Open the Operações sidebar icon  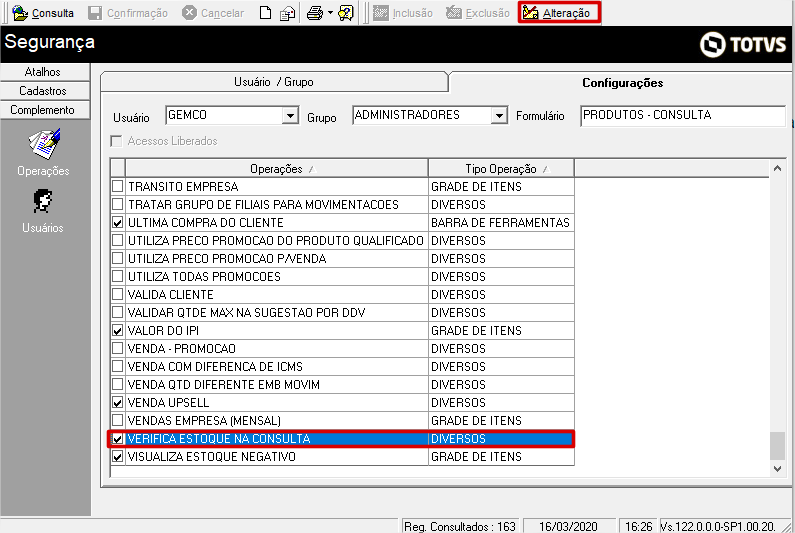[x=44, y=152]
